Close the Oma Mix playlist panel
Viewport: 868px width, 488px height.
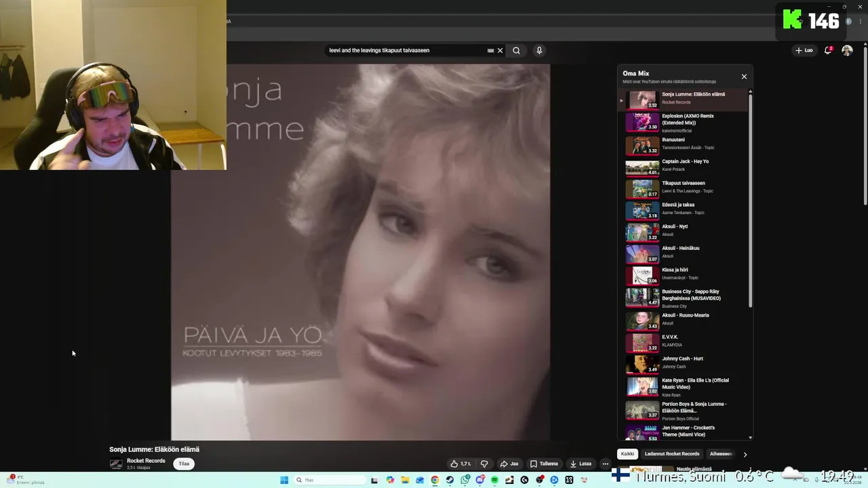[x=744, y=77]
